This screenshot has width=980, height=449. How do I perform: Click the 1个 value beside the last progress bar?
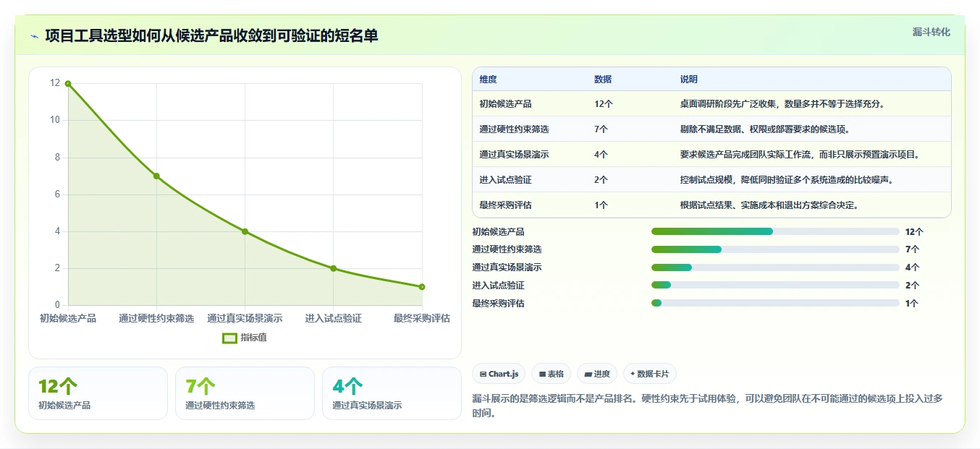tap(912, 303)
